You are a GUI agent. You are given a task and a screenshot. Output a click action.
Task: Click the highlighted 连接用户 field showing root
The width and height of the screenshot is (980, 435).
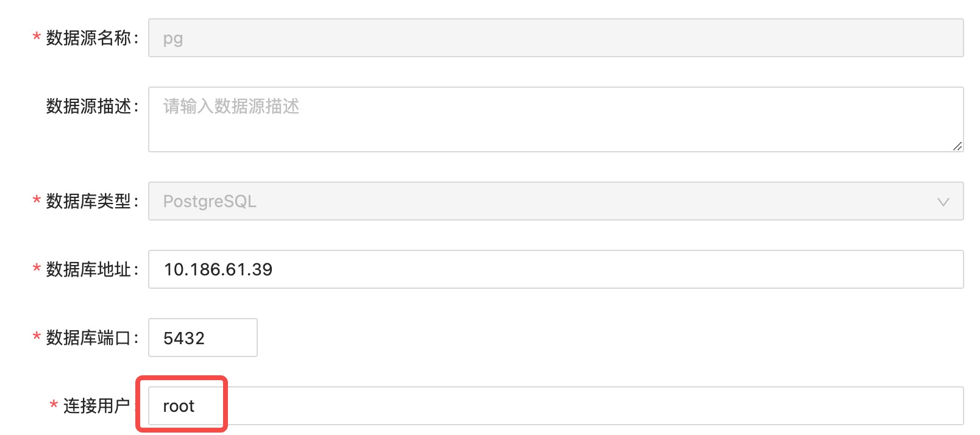[182, 405]
